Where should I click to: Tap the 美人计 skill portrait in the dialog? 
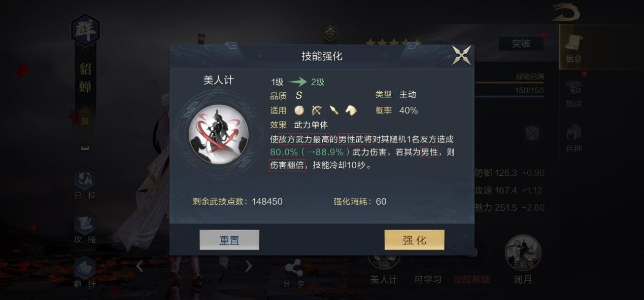click(218, 134)
